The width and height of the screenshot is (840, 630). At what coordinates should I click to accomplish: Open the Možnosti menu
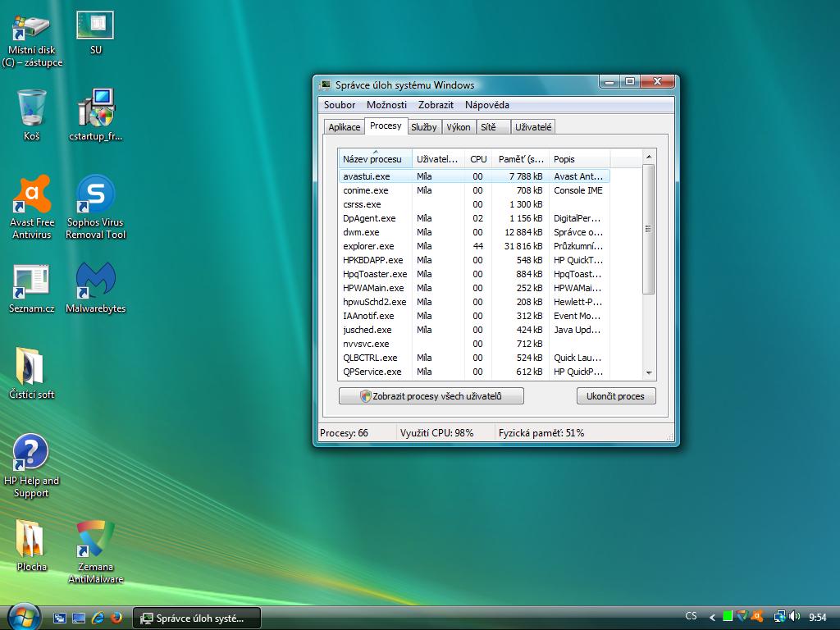(386, 105)
